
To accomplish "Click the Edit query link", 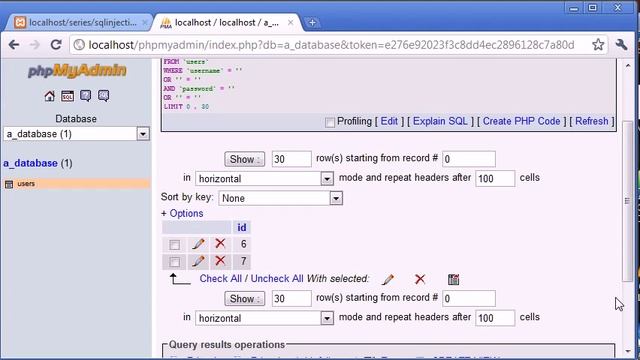I will pyautogui.click(x=389, y=121).
